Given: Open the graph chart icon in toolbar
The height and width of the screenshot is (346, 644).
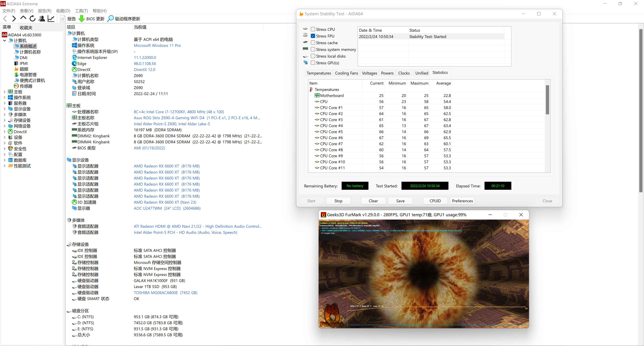Looking at the screenshot, I should [x=51, y=18].
